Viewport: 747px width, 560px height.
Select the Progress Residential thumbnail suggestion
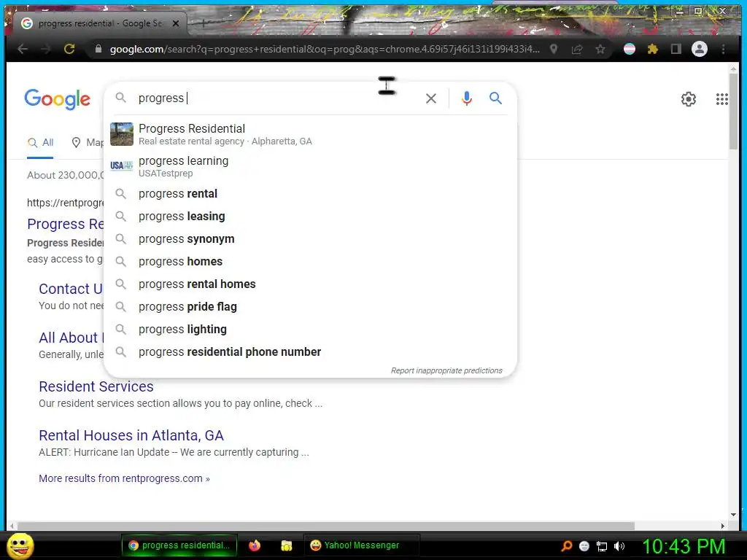tap(309, 134)
